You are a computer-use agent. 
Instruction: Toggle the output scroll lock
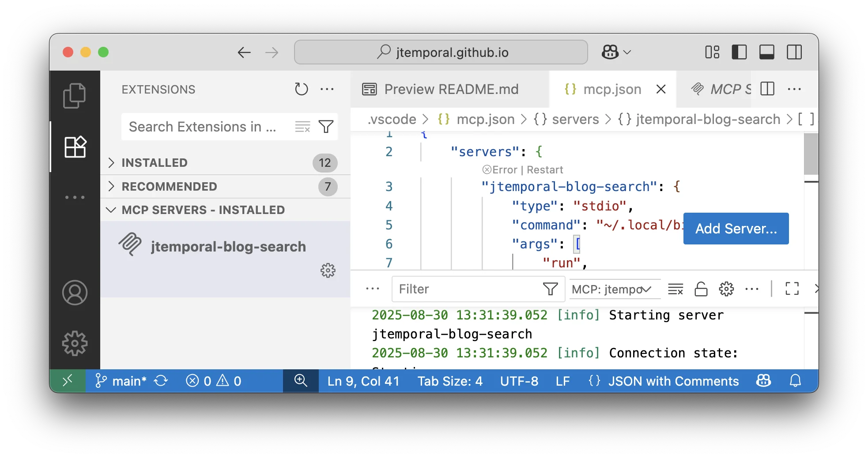(701, 289)
